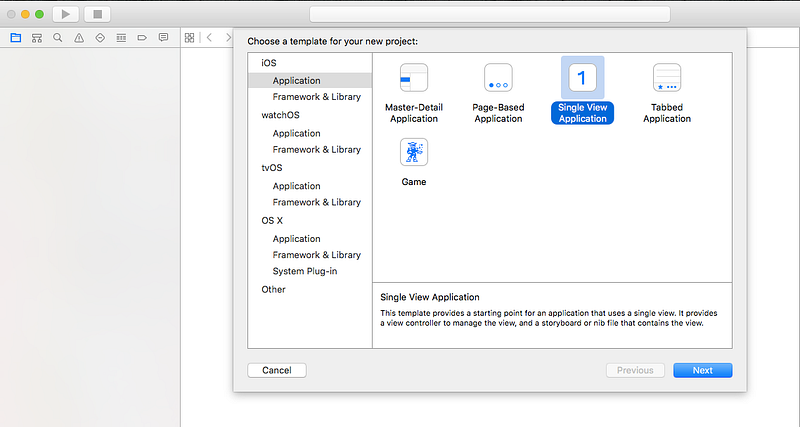Open the Find navigator magnifier icon
This screenshot has height=427, width=800.
pos(58,38)
